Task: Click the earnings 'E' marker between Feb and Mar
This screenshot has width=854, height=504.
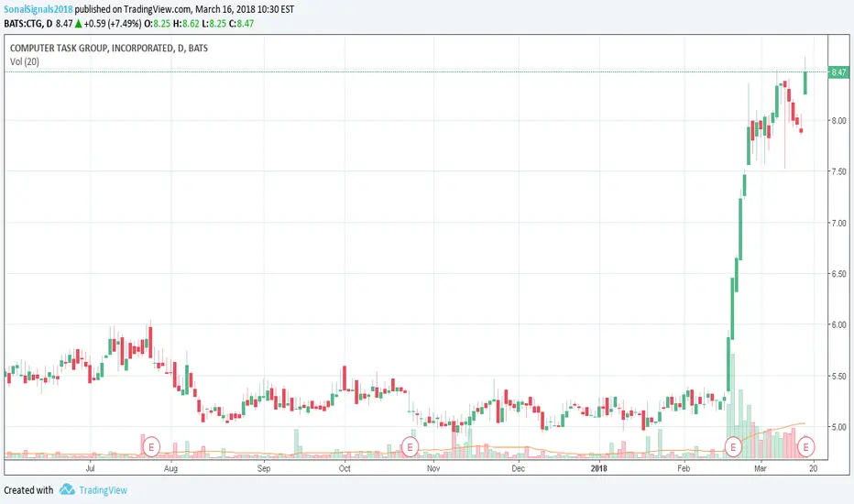Action: point(733,447)
